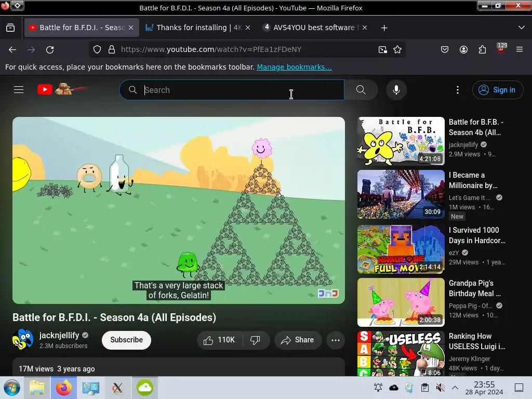Open I Survived 1000 Days thumbnail
The height and width of the screenshot is (399, 532).
pyautogui.click(x=401, y=249)
